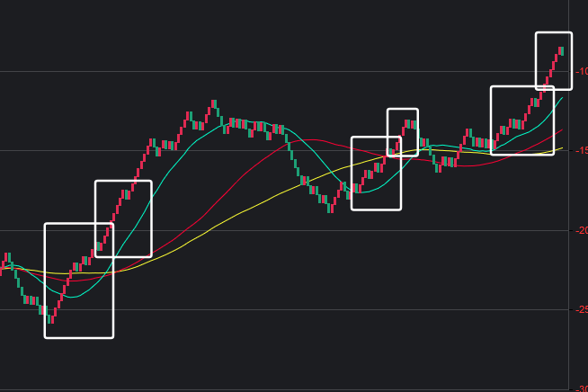Click the -10 price axis label
The image size is (588, 392).
point(580,70)
